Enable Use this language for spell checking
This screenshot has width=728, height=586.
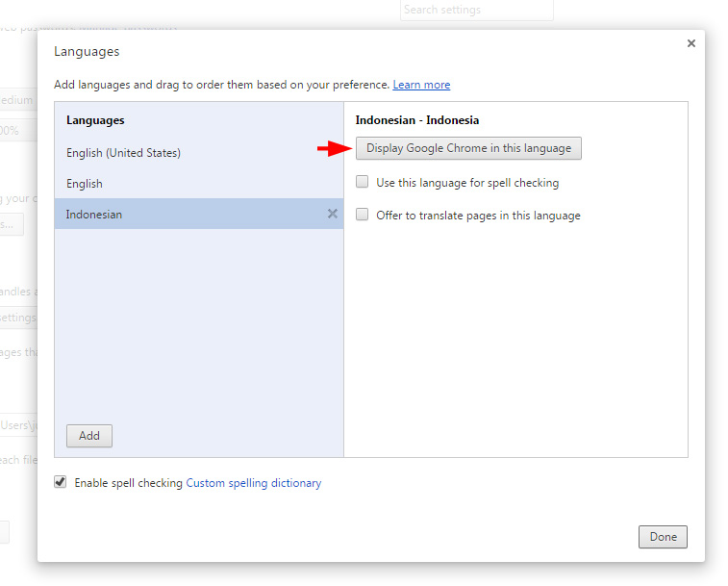coord(363,182)
